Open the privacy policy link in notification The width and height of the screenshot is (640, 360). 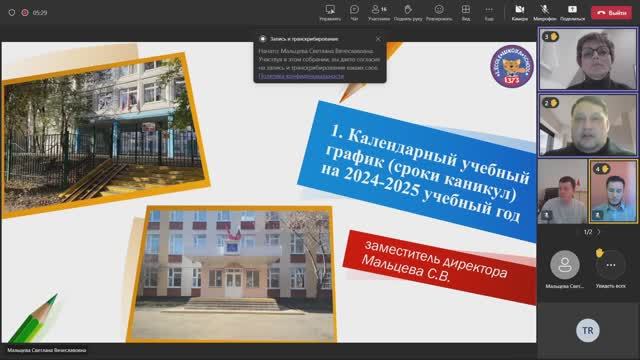(x=301, y=76)
